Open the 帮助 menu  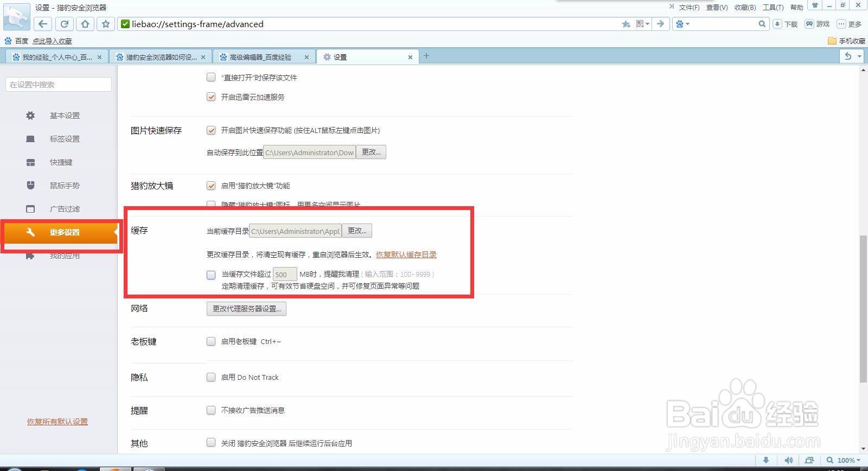click(x=796, y=7)
